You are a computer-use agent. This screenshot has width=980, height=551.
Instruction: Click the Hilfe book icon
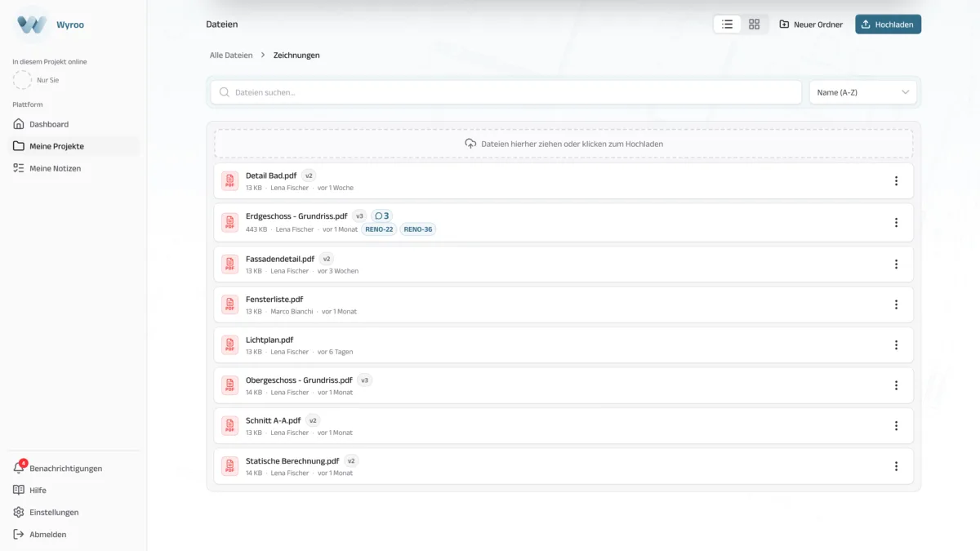click(19, 491)
